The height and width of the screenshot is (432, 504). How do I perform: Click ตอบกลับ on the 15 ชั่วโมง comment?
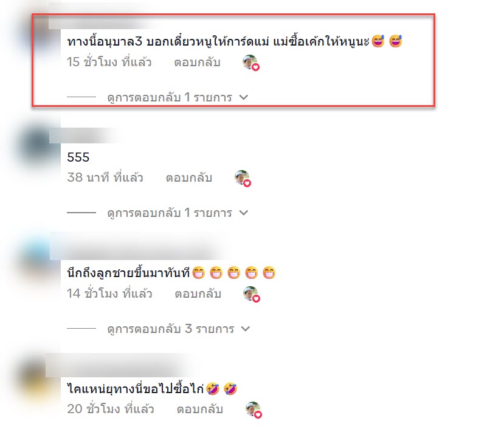click(x=197, y=63)
